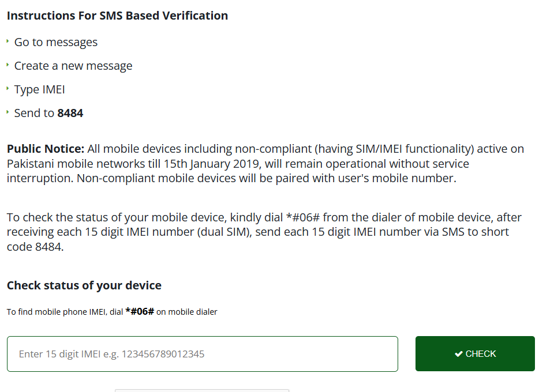The width and height of the screenshot is (554, 392).
Task: Click the bullet arrow before 'Type IMEI'
Action: [8, 89]
